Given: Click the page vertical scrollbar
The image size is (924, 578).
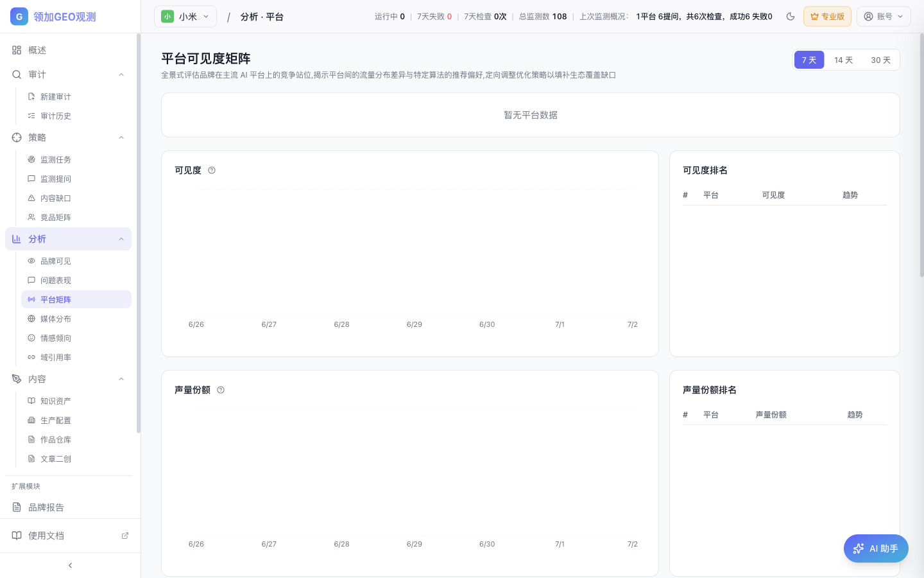Looking at the screenshot, I should pos(921,155).
